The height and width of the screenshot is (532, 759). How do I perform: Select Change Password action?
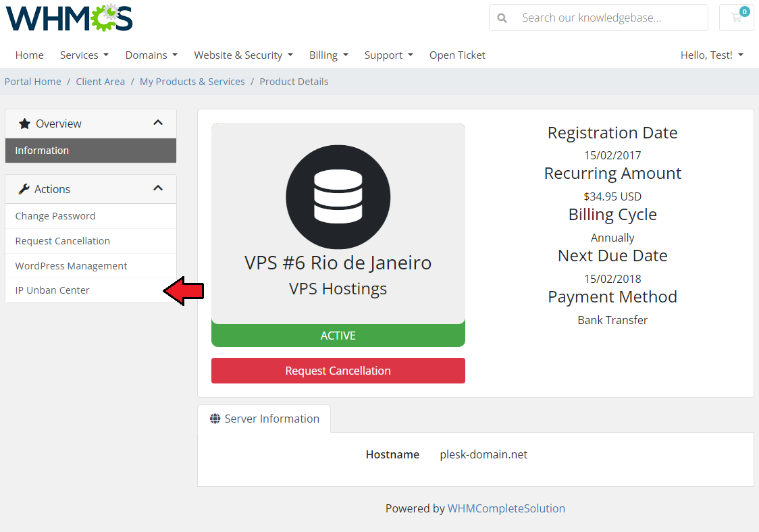pos(90,216)
